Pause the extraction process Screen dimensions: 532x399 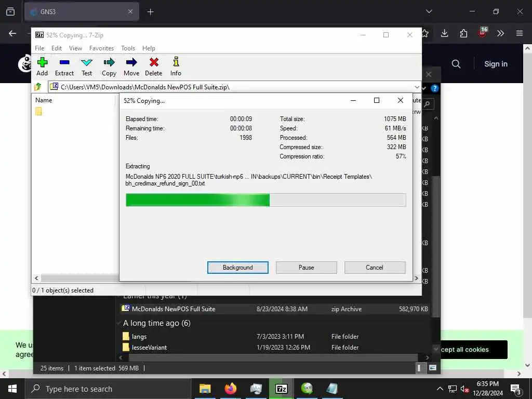tap(306, 268)
